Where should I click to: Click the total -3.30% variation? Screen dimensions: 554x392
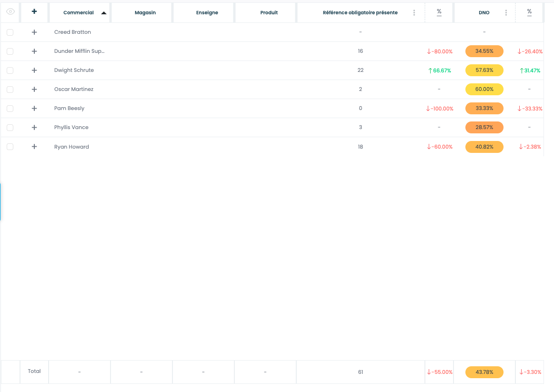click(x=530, y=372)
